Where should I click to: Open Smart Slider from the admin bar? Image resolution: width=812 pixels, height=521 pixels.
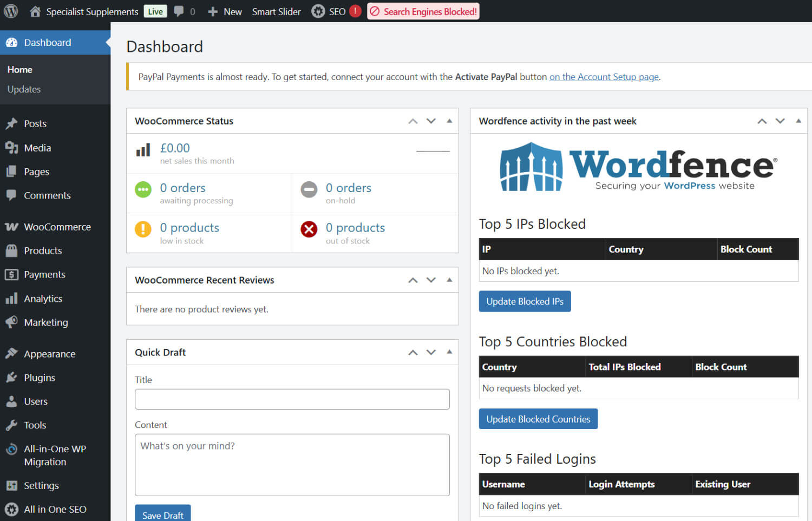click(x=276, y=11)
